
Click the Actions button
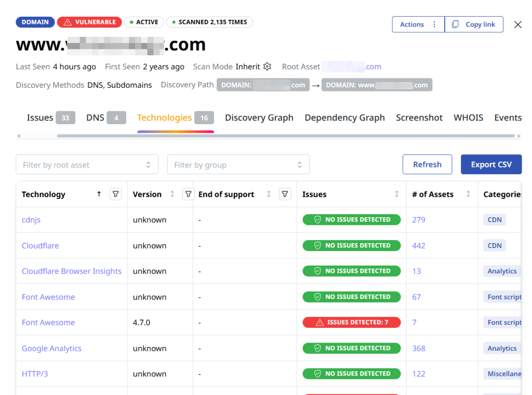click(418, 24)
